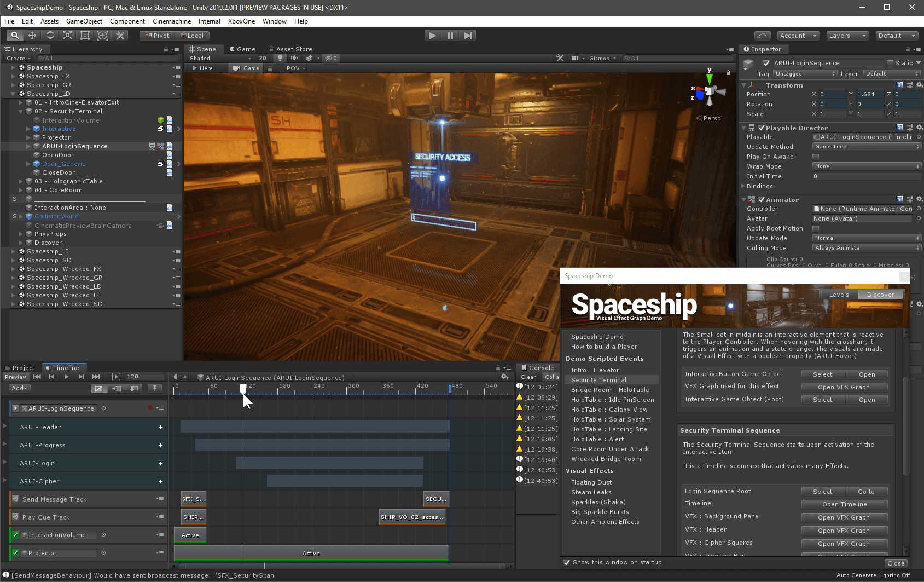
Task: Click the Pause button in the top toolbar
Action: [450, 36]
